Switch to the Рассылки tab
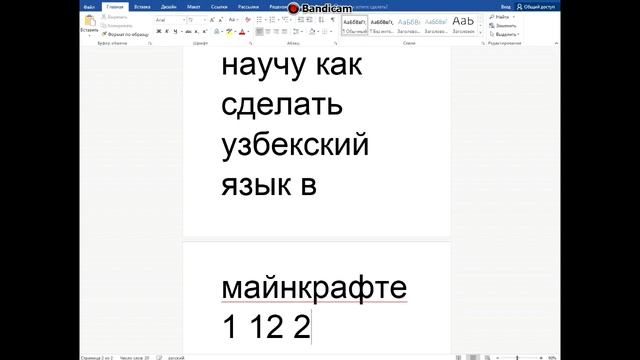Image resolution: width=640 pixels, height=360 pixels. click(x=248, y=7)
